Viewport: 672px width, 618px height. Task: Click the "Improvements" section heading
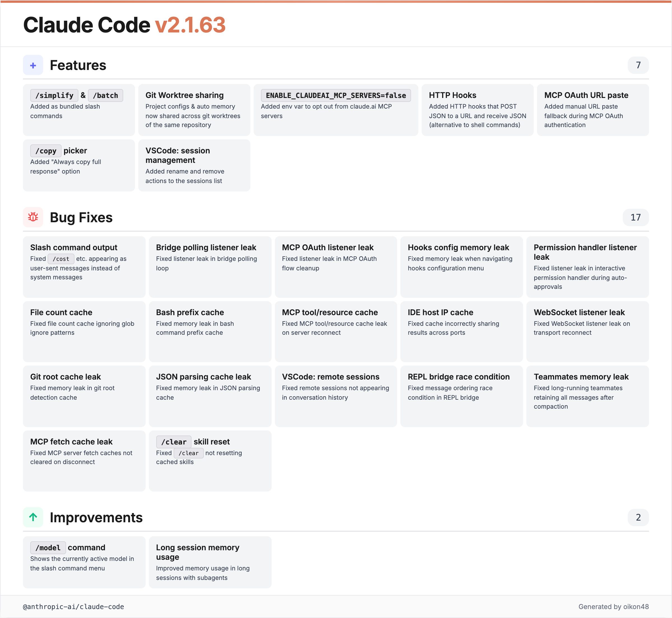96,517
